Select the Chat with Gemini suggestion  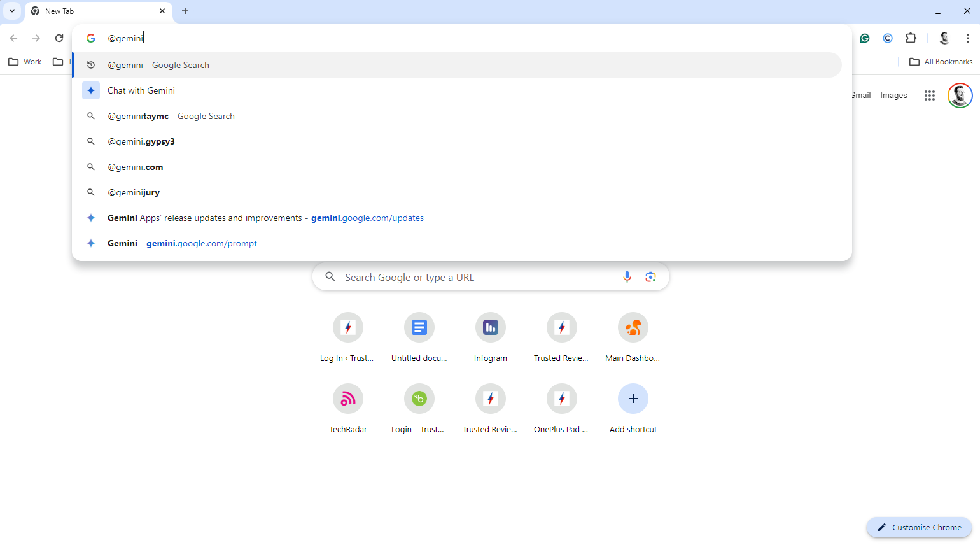pyautogui.click(x=458, y=90)
